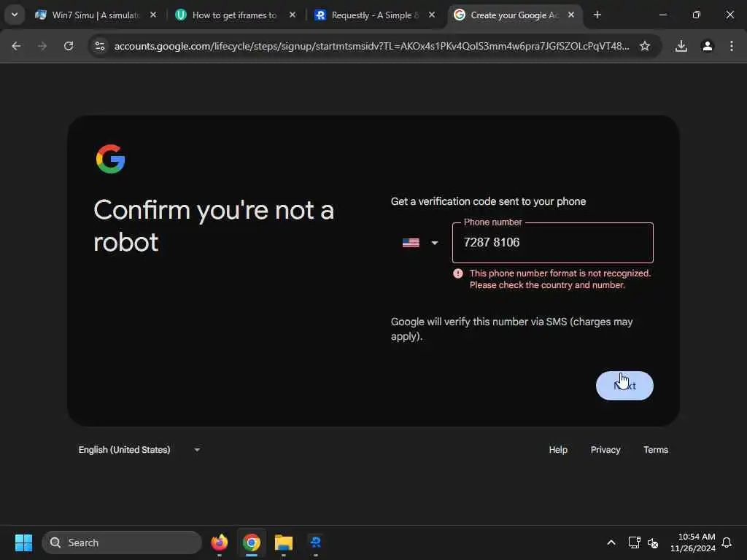Screen dimensions: 747x560
Task: Select Create your Google Account tab
Action: (x=514, y=15)
